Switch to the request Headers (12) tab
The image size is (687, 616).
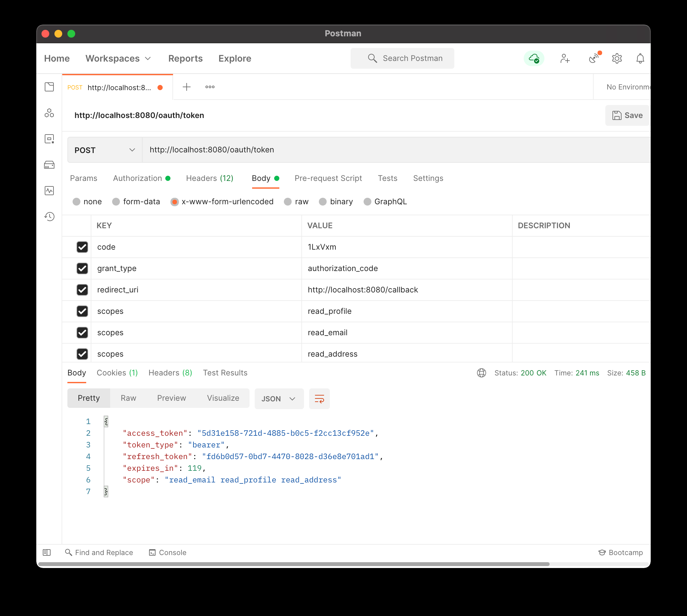pyautogui.click(x=210, y=178)
